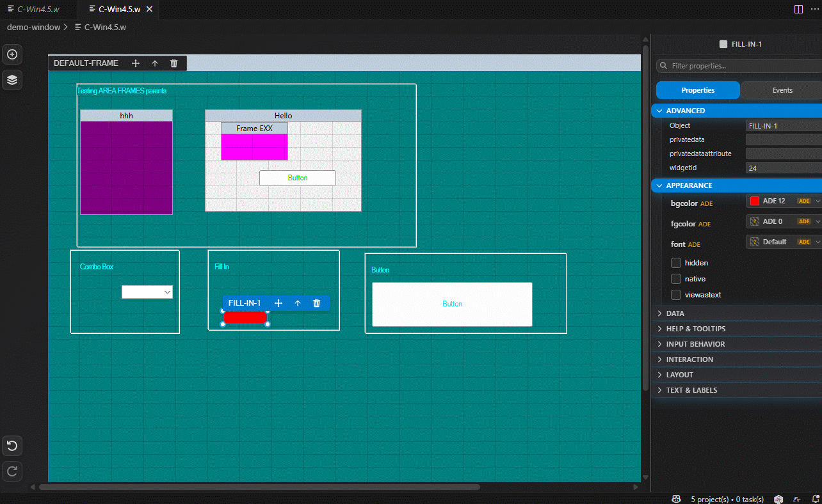Toggle the native checkbox
The image size is (822, 504).
(676, 279)
